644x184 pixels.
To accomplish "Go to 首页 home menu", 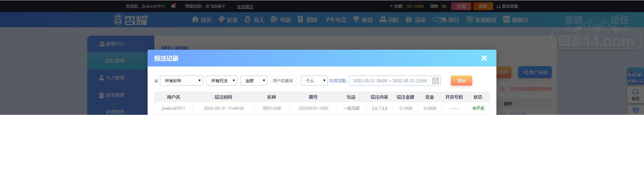I will click(201, 20).
